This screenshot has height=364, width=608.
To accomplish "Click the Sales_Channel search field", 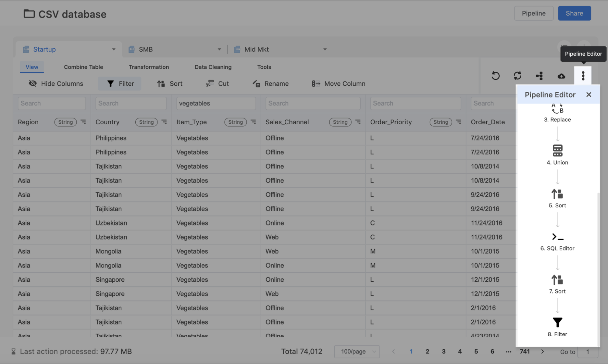I will (313, 103).
